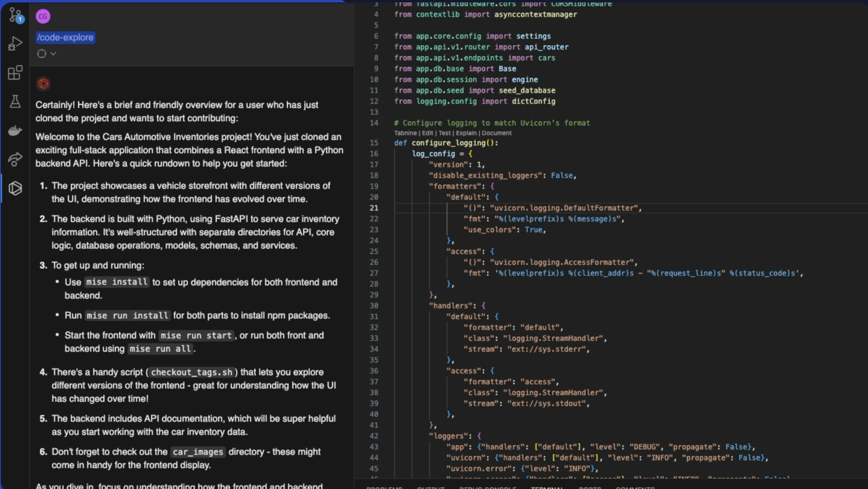The width and height of the screenshot is (868, 489).
Task: Click '"ext://sys.stdout"' on line 39
Action: 546,404
